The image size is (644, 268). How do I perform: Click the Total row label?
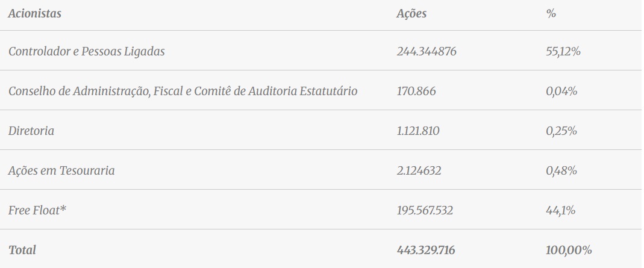(22, 250)
